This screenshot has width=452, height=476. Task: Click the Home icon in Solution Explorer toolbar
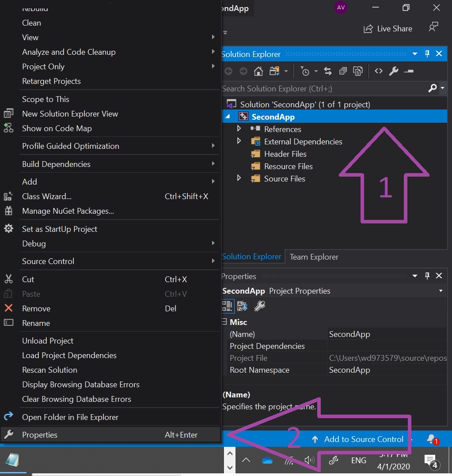pos(258,72)
